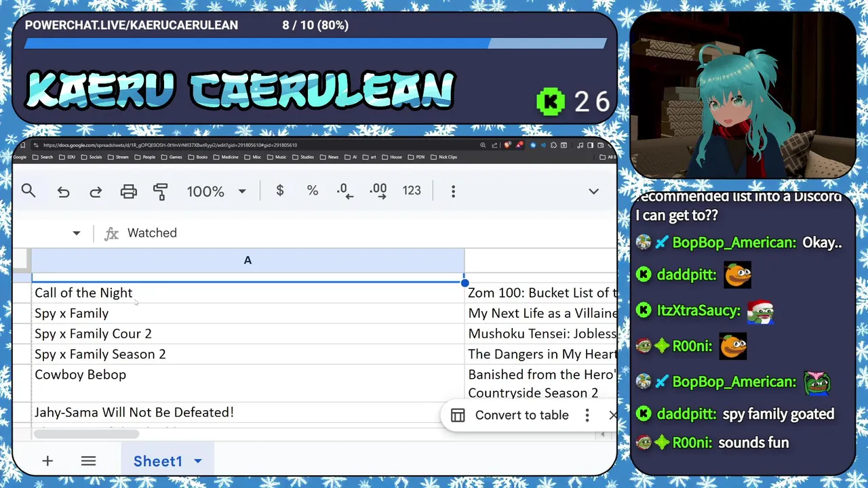Open the Studies bookmarks folder
868x488 pixels.
pyautogui.click(x=303, y=157)
